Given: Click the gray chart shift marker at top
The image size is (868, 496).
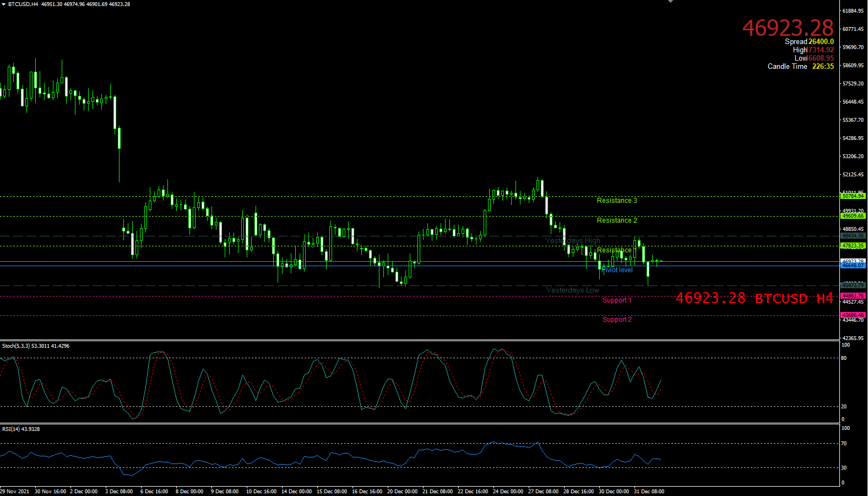Looking at the screenshot, I should pyautogui.click(x=670, y=2).
